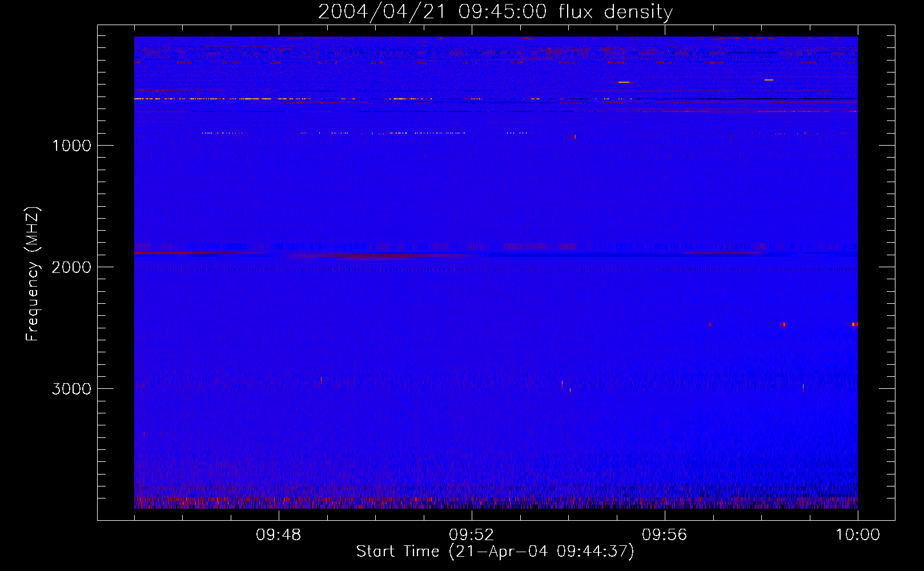Click the 09:48 time axis label
This screenshot has width=924, height=571.
click(x=278, y=535)
